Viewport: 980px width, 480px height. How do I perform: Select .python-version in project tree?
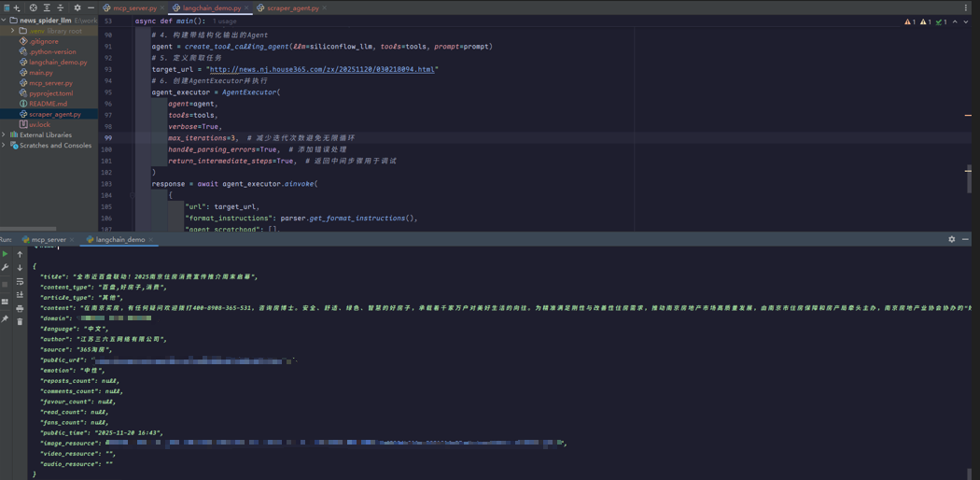click(52, 52)
